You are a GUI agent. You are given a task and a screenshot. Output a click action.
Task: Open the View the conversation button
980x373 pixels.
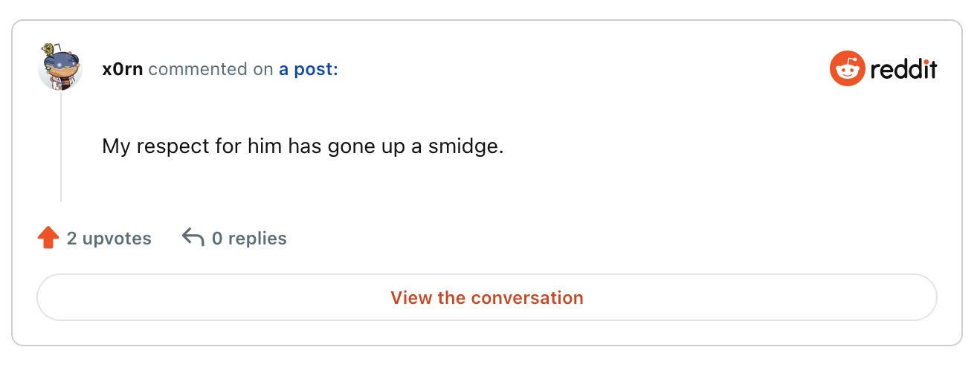click(x=487, y=297)
